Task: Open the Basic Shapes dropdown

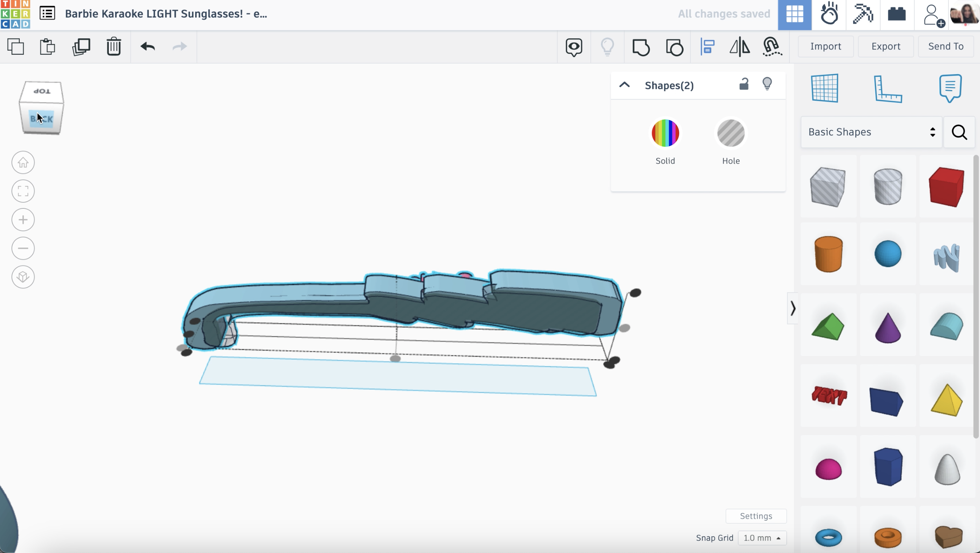Action: pyautogui.click(x=871, y=132)
